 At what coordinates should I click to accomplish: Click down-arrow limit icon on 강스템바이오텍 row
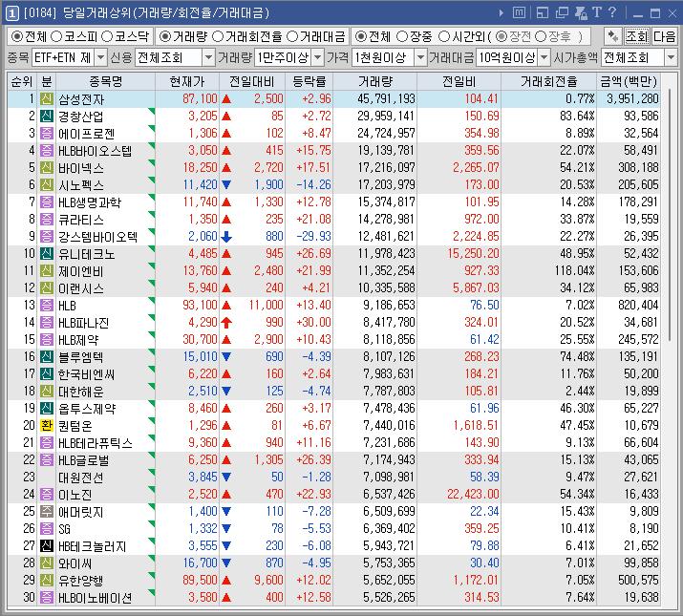226,237
